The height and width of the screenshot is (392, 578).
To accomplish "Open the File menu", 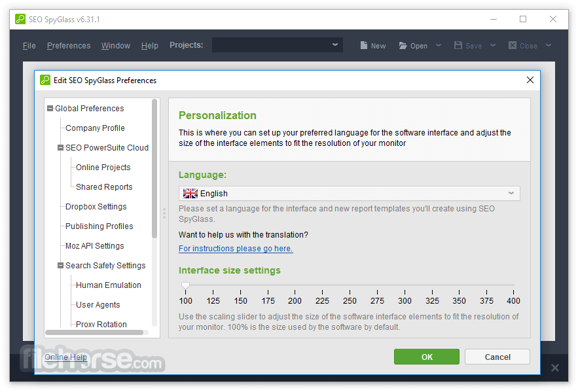I will point(29,46).
